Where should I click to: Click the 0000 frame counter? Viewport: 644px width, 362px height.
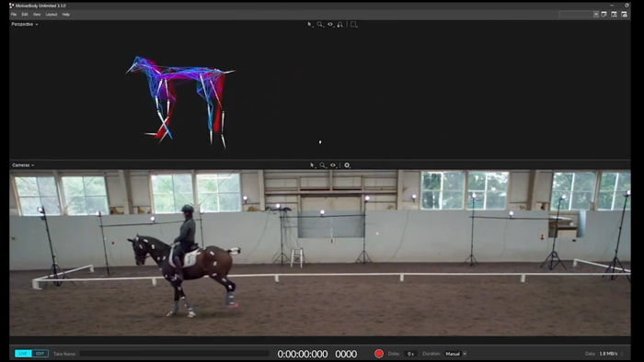click(x=346, y=354)
